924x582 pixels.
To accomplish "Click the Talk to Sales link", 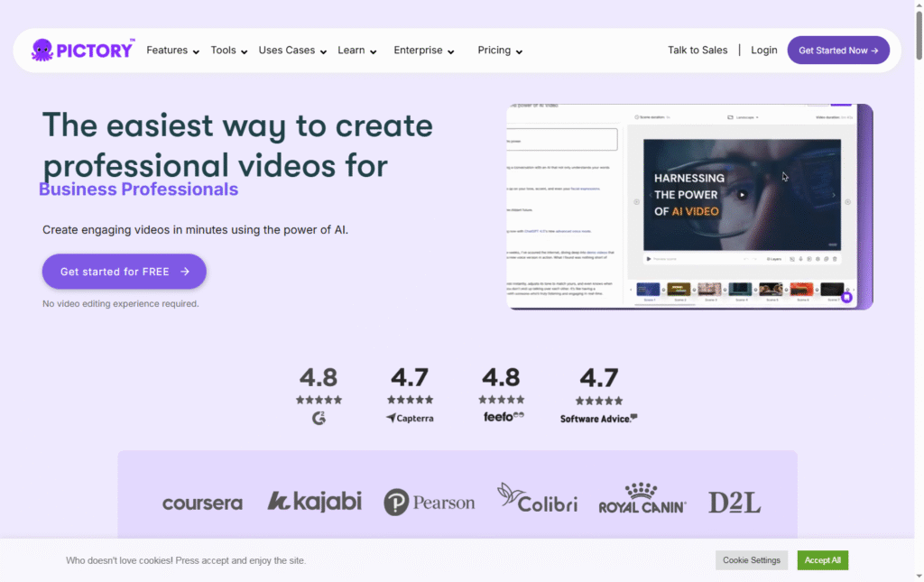I will (698, 50).
